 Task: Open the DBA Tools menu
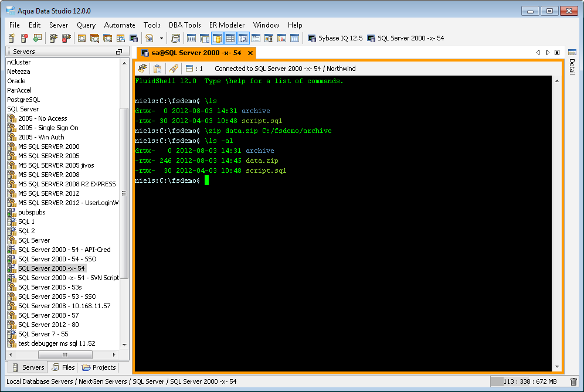point(185,25)
